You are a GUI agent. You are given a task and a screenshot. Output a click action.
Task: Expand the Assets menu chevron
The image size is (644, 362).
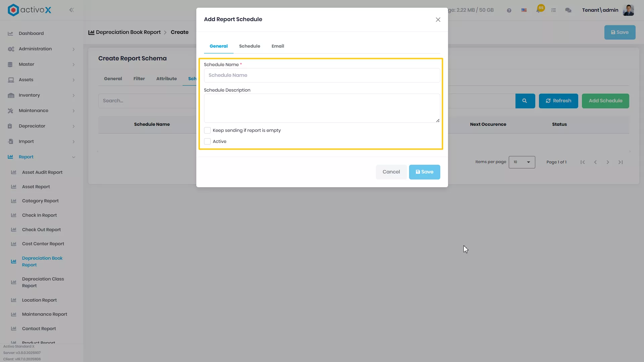tap(73, 80)
